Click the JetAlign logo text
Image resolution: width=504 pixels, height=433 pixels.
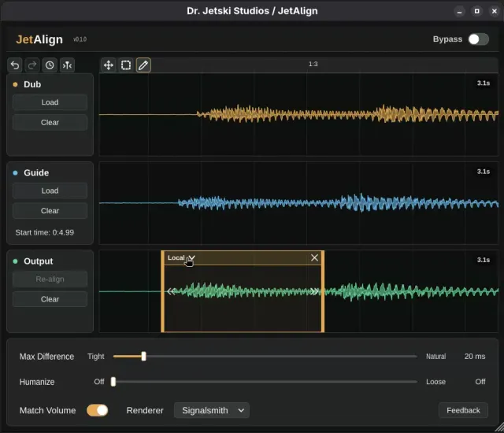point(39,39)
